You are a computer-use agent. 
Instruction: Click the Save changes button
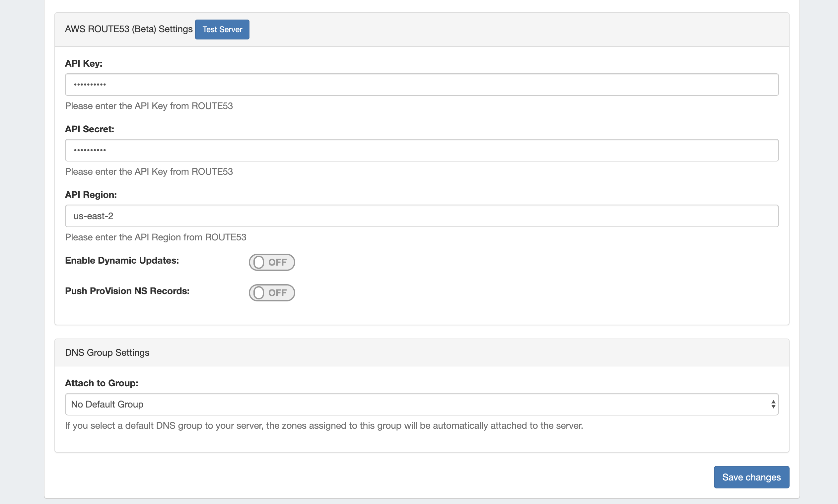[751, 477]
